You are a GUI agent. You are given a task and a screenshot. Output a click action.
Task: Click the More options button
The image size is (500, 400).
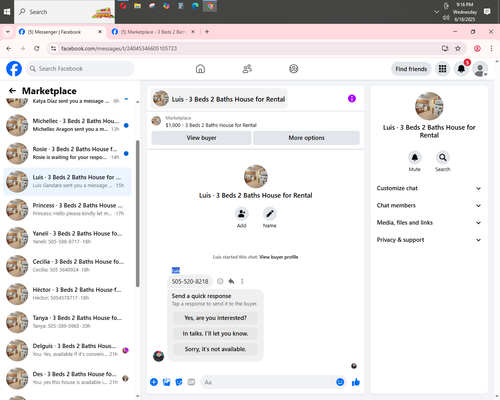(306, 138)
